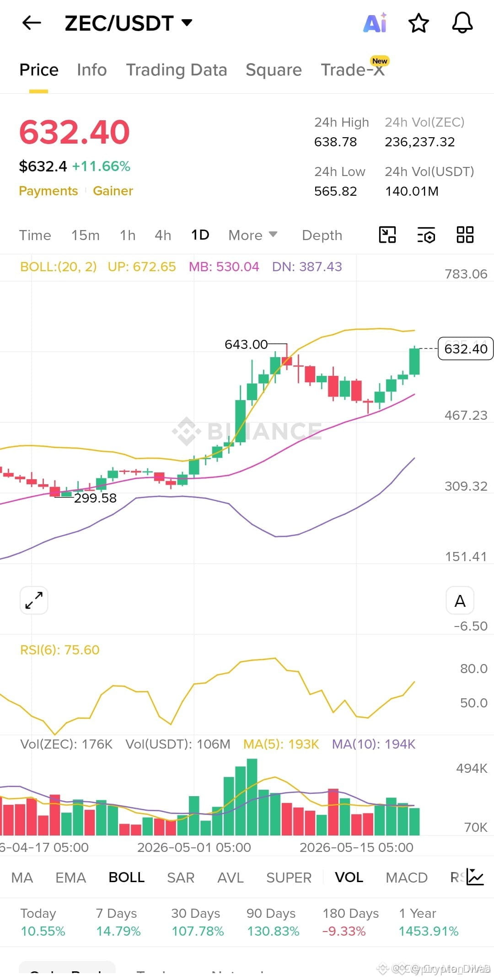The image size is (494, 980).
Task: Toggle the MA indicator
Action: point(22,878)
